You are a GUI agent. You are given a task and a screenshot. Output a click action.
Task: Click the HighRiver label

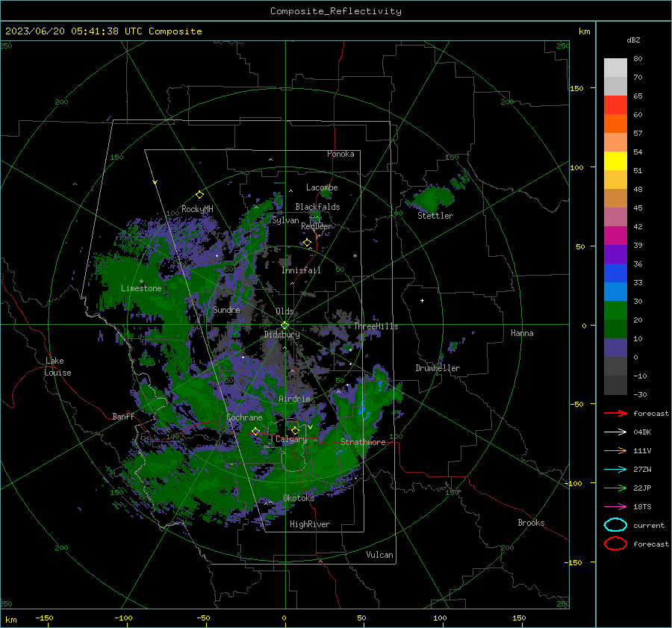[x=310, y=524]
